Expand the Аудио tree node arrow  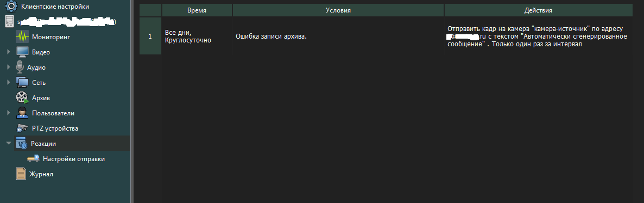[x=9, y=67]
